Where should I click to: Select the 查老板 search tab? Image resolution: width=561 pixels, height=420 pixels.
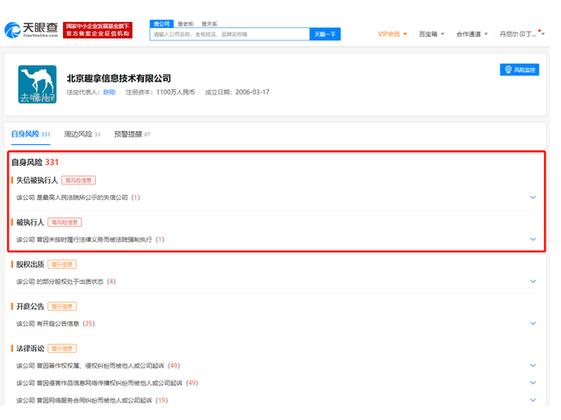click(x=185, y=24)
